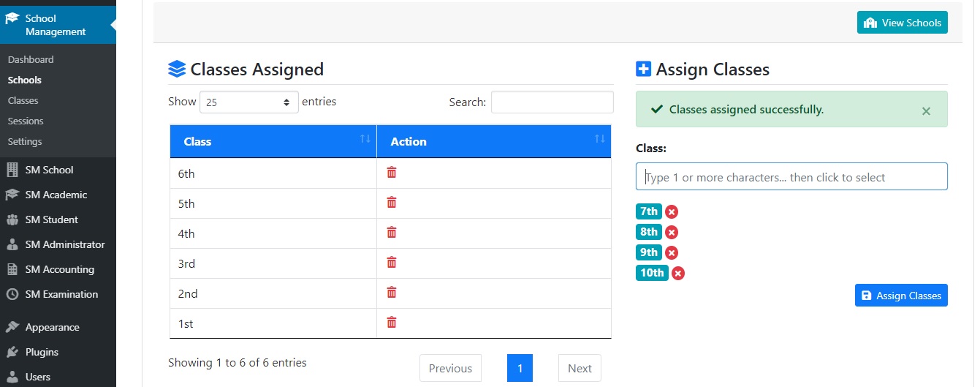Focus the Class autocomplete input

(x=791, y=176)
